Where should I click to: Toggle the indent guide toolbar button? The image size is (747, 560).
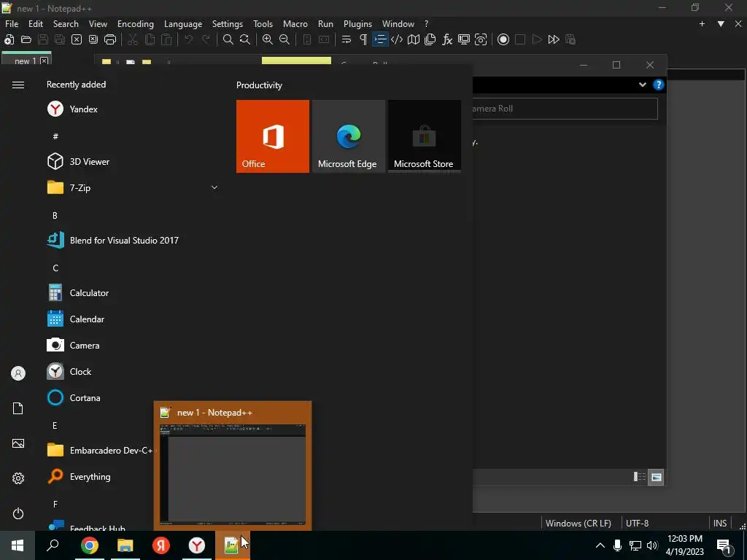tap(380, 39)
